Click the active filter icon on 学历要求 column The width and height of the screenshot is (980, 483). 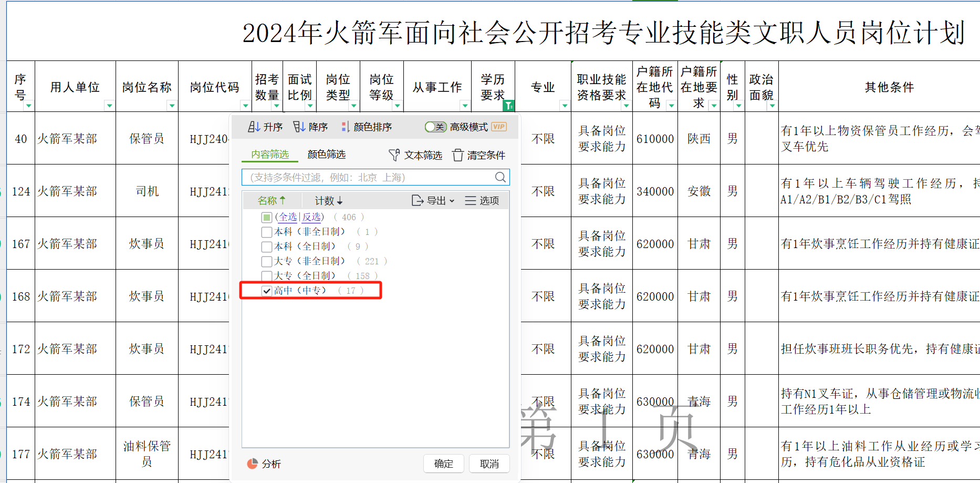pyautogui.click(x=508, y=106)
